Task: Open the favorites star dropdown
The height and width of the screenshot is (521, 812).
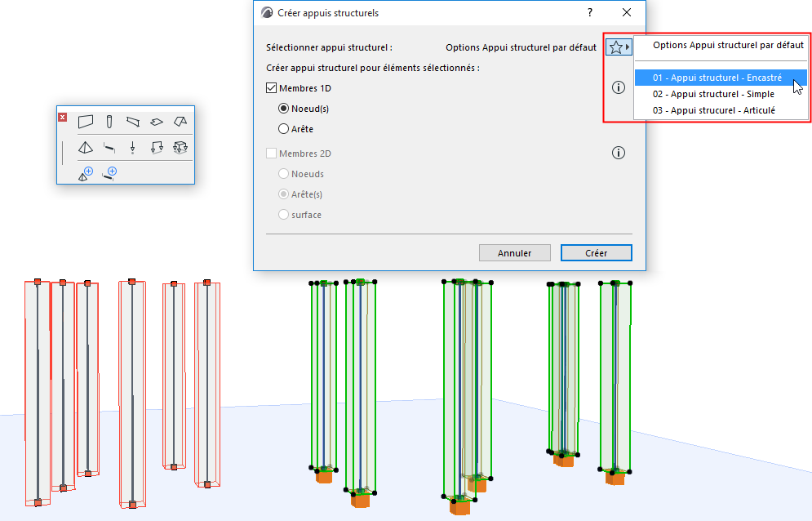Action: coord(619,47)
